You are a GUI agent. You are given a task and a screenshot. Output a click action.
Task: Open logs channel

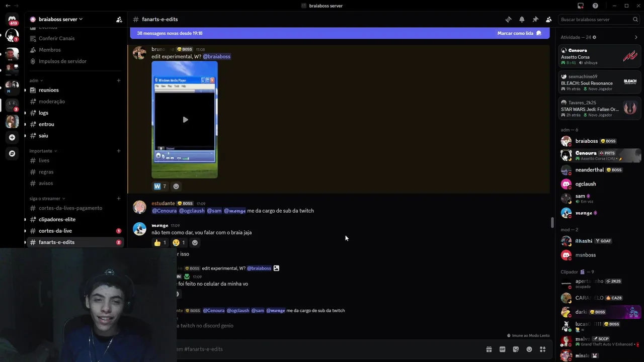(75, 113)
